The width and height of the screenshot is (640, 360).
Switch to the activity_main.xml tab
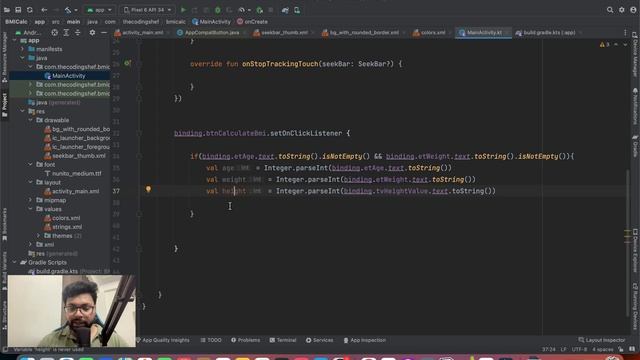(142, 33)
